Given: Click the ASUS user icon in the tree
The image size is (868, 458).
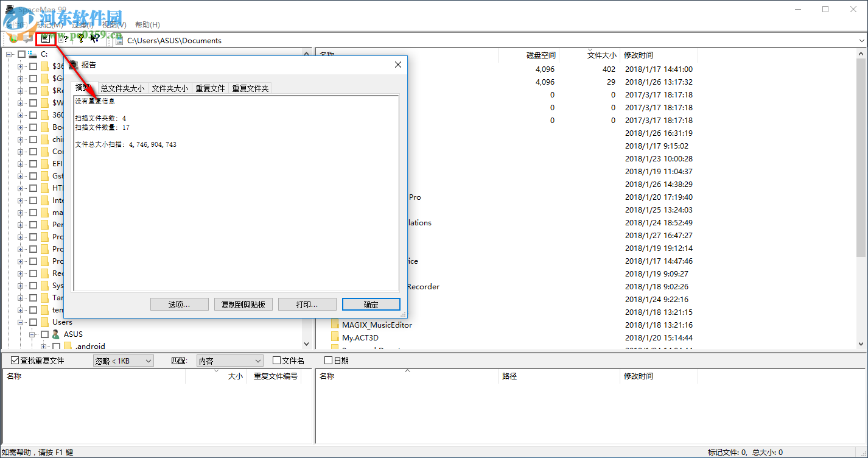Looking at the screenshot, I should point(56,334).
